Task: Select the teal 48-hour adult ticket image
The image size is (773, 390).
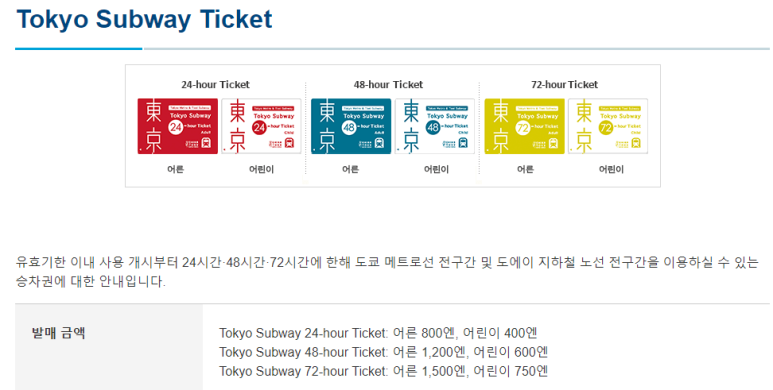Action: pyautogui.click(x=351, y=126)
